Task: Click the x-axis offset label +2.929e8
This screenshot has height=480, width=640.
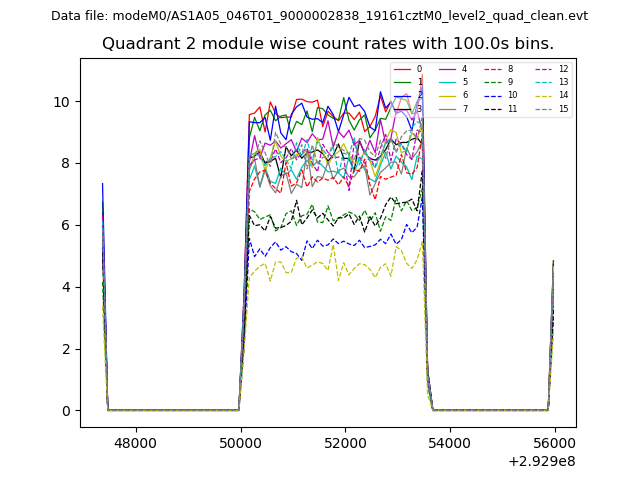Action: point(541,461)
